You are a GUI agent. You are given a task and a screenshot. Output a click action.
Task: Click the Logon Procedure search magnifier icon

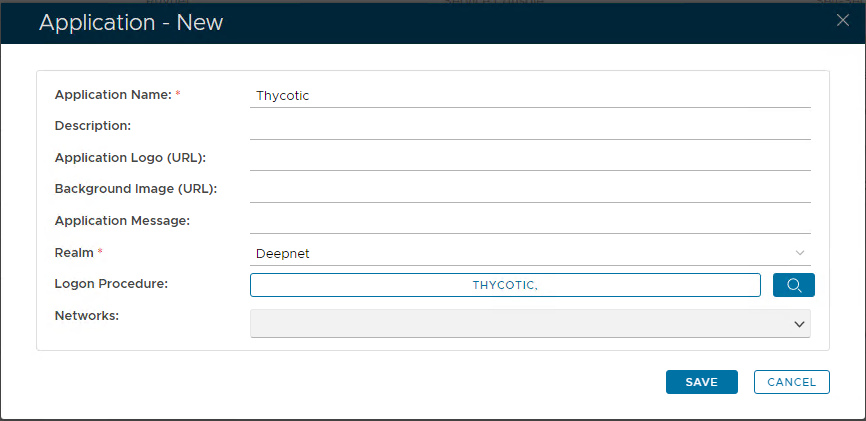click(794, 285)
